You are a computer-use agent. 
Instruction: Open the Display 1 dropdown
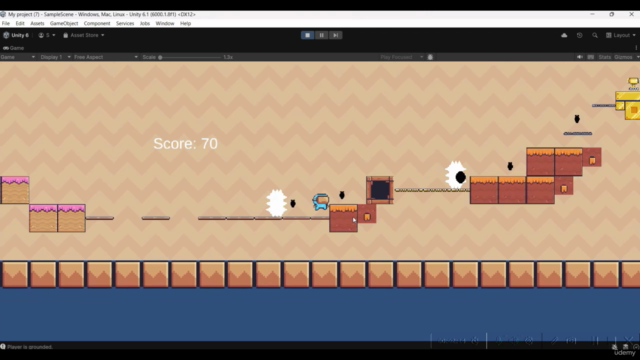[55, 57]
